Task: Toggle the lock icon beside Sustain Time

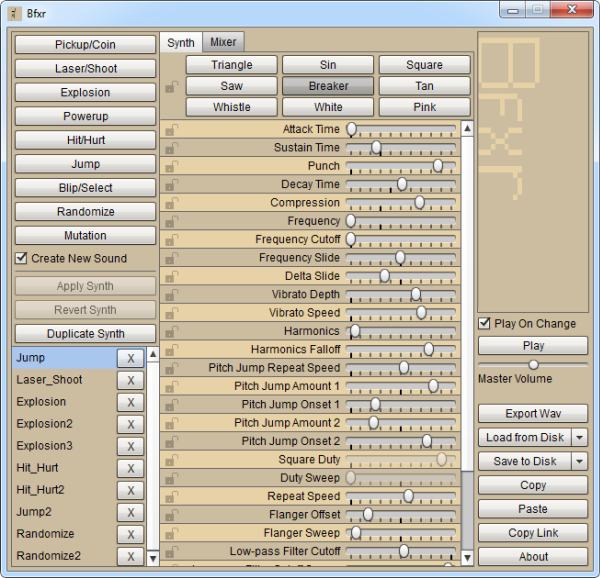Action: 171,148
